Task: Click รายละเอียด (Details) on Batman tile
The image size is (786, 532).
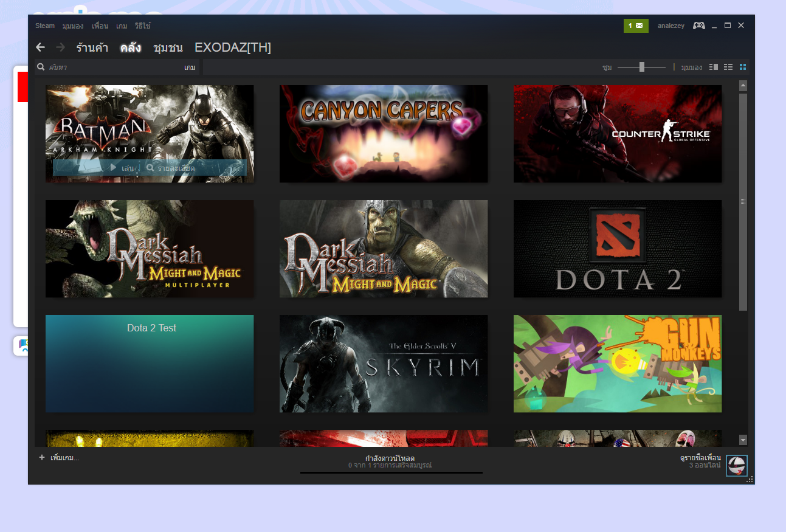Action: pos(176,168)
